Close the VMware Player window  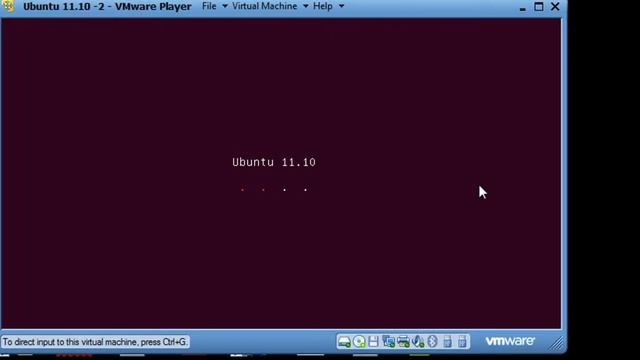click(555, 6)
